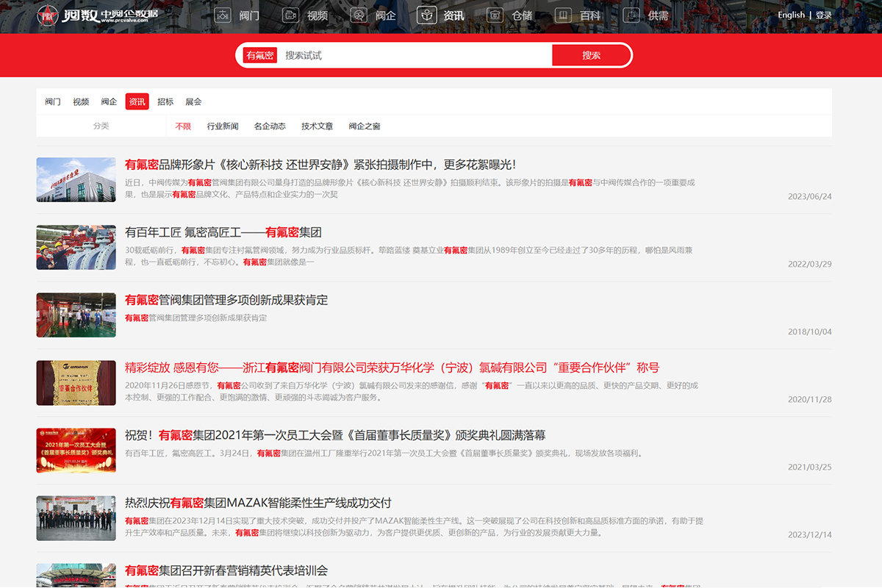Open article 热烈庆祝有氟密集团MAZAK智能柔性生产线成功交付
The image size is (882, 588).
(x=258, y=503)
